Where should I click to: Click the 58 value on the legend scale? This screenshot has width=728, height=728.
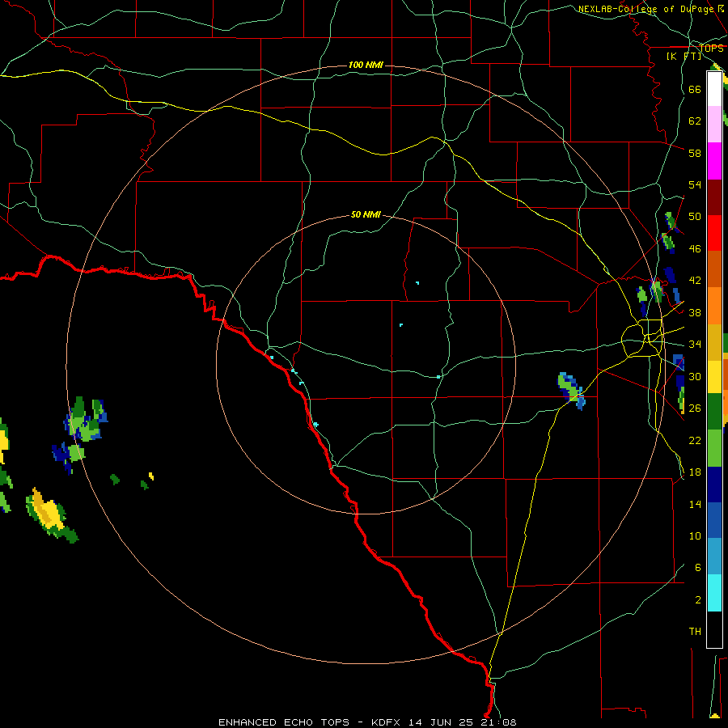point(695,153)
